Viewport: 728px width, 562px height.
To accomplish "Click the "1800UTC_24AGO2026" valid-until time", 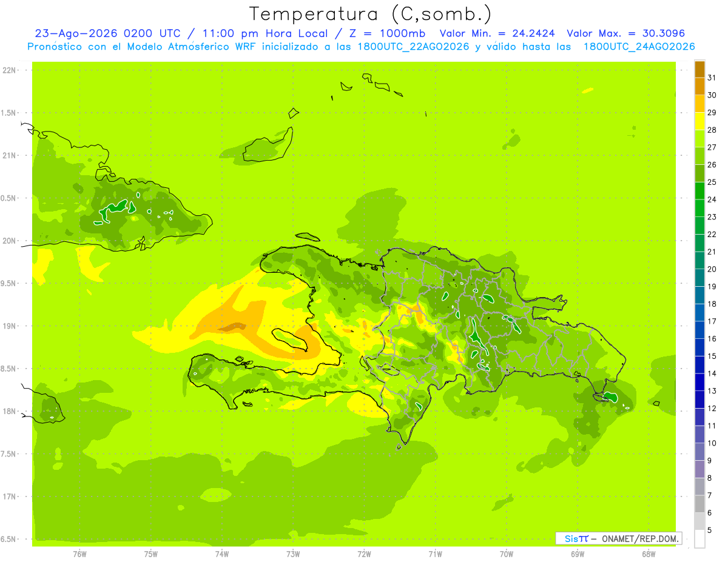I will 639,47.
